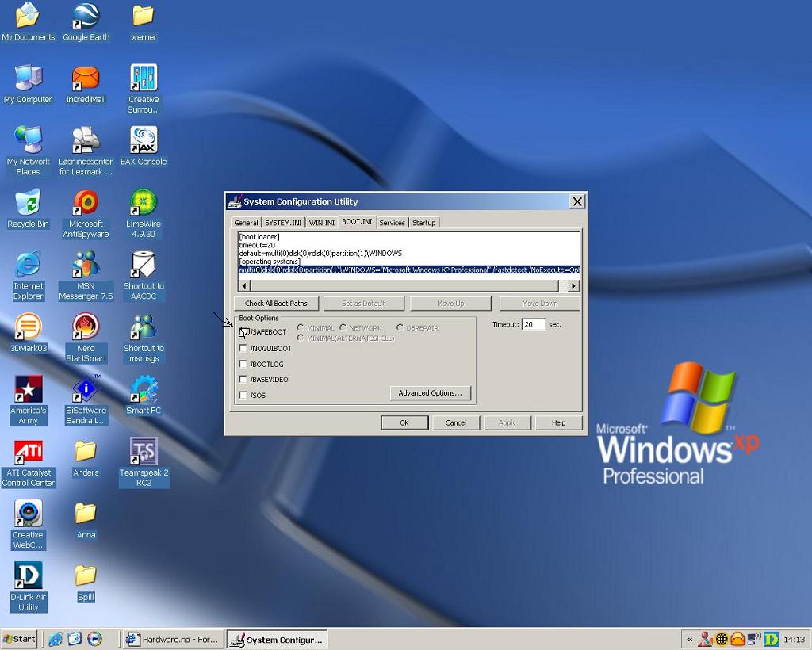Click the boot.ini right scroll arrow
812x650 pixels.
click(573, 285)
